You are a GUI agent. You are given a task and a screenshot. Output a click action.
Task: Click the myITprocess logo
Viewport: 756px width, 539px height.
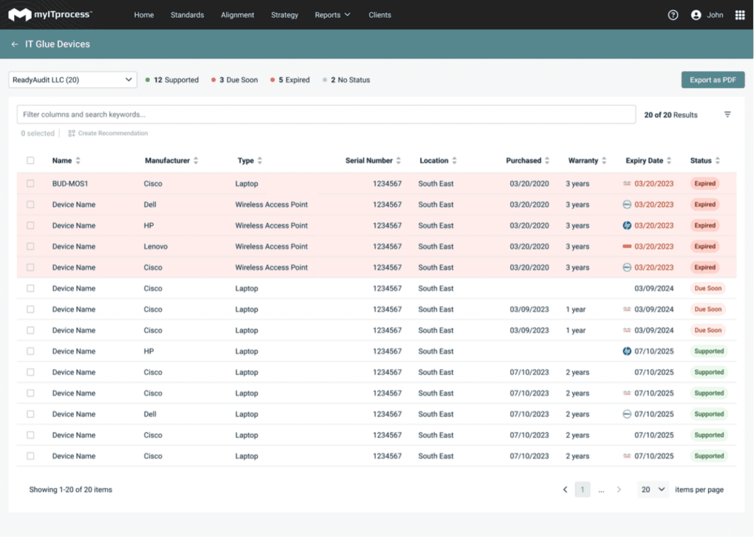(x=49, y=15)
